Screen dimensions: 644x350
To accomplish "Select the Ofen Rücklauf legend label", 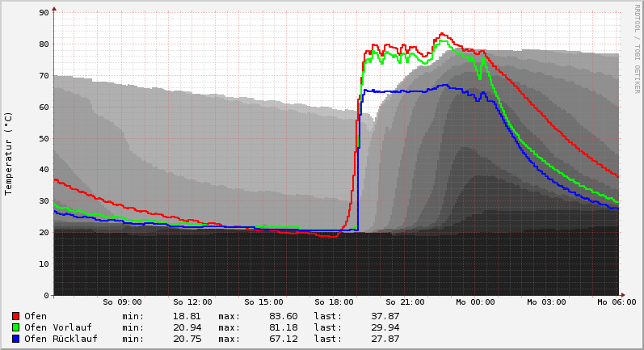I will (x=61, y=339).
